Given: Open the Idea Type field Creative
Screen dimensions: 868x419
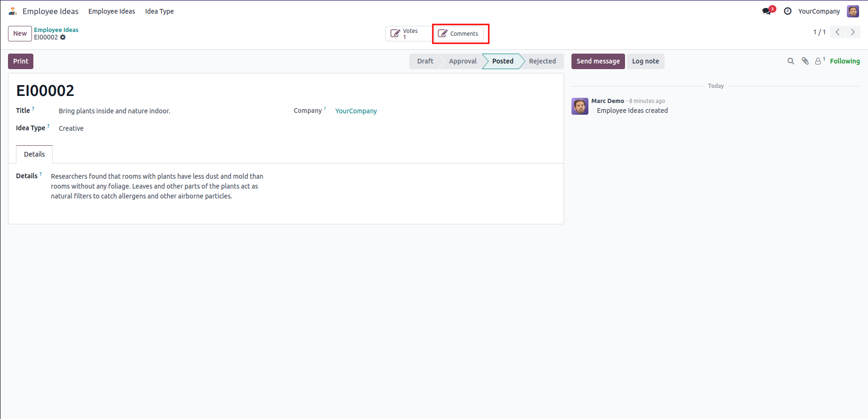Looking at the screenshot, I should [71, 128].
